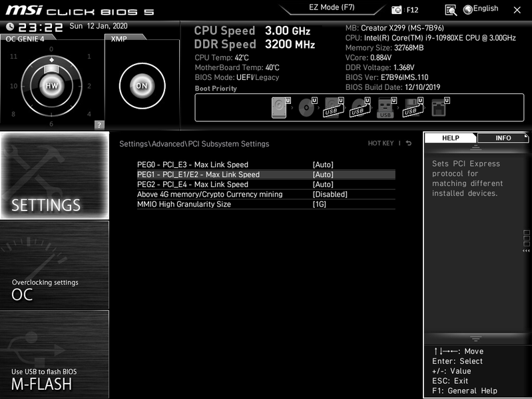Select optical disc boot priority icon
The width and height of the screenshot is (532, 399).
(x=308, y=107)
